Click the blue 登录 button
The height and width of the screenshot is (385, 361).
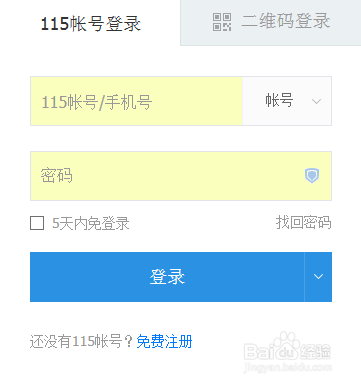pos(167,277)
